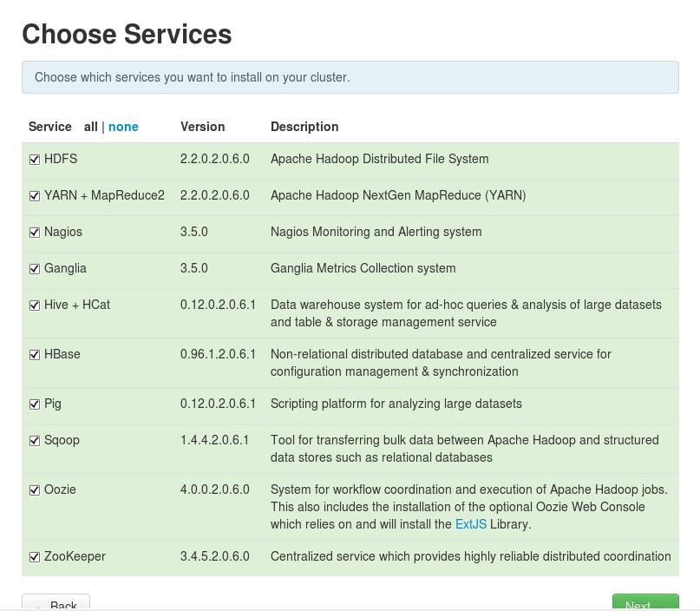Click the Next button
700x611 pixels.
pyautogui.click(x=645, y=605)
